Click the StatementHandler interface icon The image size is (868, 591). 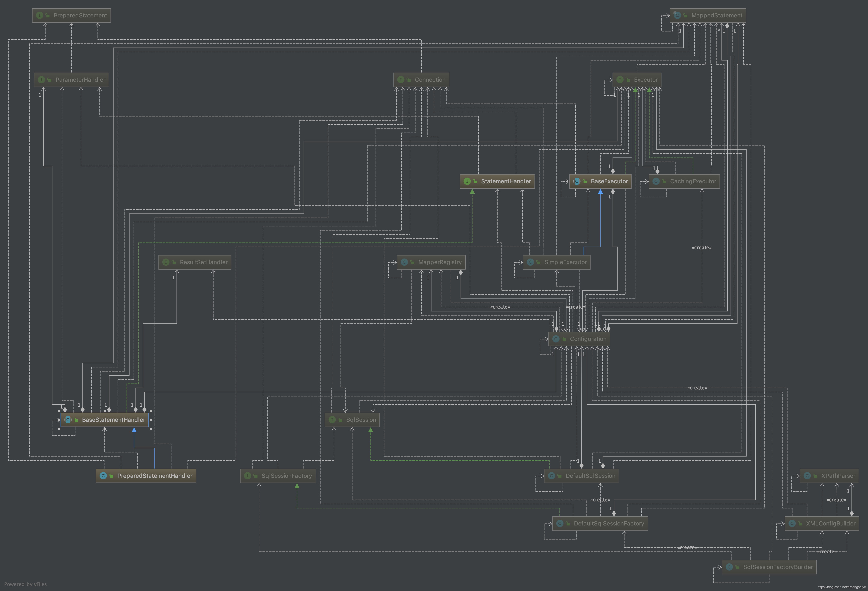[x=467, y=181]
